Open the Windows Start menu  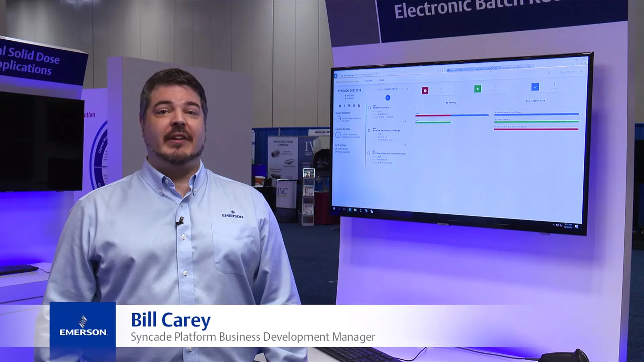[334, 208]
